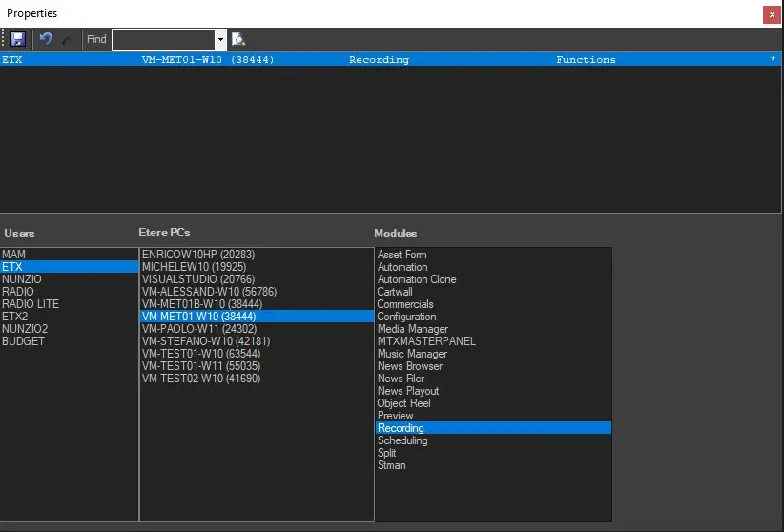Choose the Media Manager module
The width and height of the screenshot is (784, 532).
point(412,329)
